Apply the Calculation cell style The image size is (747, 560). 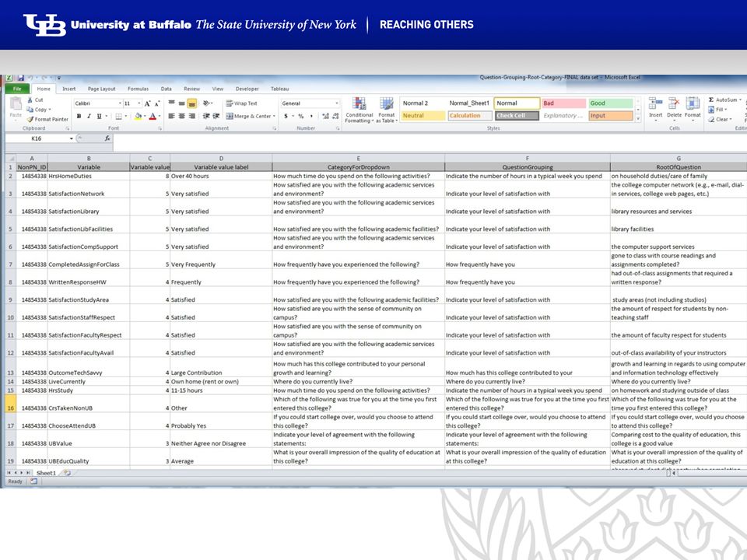pos(470,116)
